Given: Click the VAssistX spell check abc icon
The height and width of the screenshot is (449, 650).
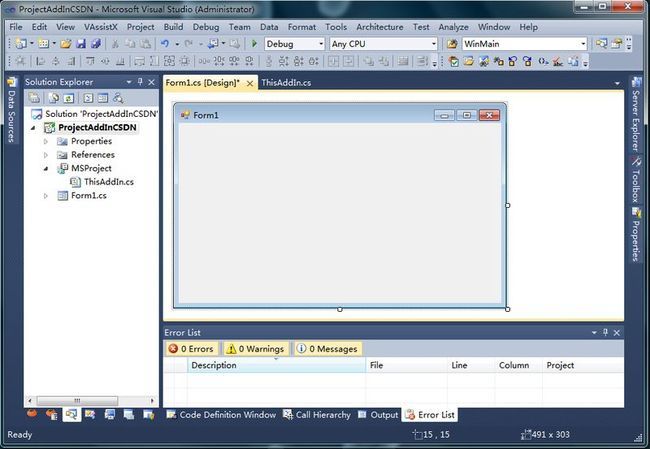Looking at the screenshot, I should [558, 61].
